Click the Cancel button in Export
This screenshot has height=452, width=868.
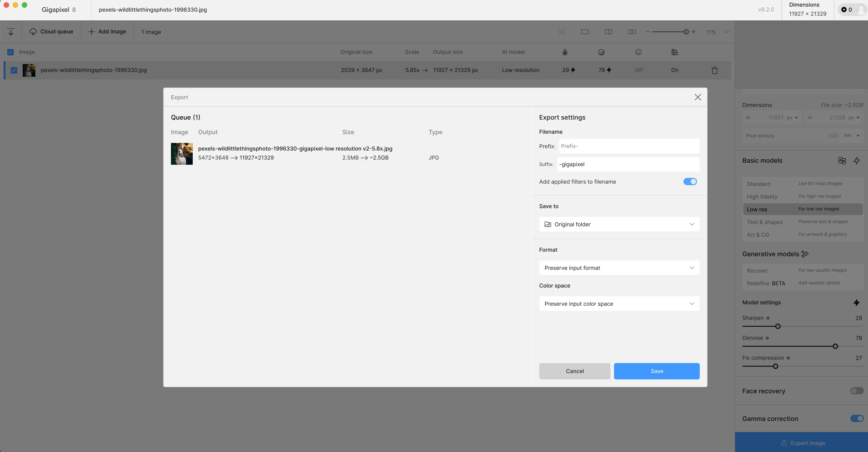[x=575, y=371]
